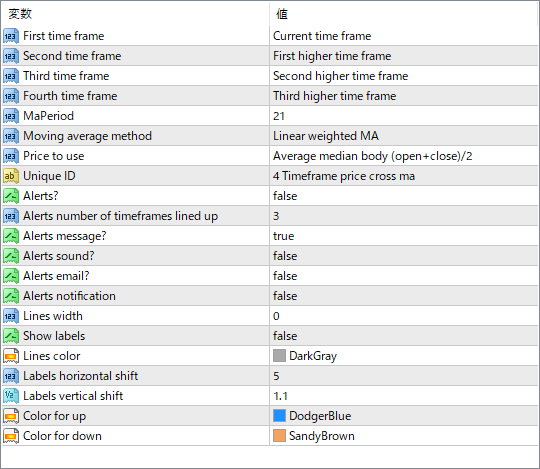The height and width of the screenshot is (469, 540).
Task: Click the double-type icon beside Labels vertical shift
Action: pos(11,396)
